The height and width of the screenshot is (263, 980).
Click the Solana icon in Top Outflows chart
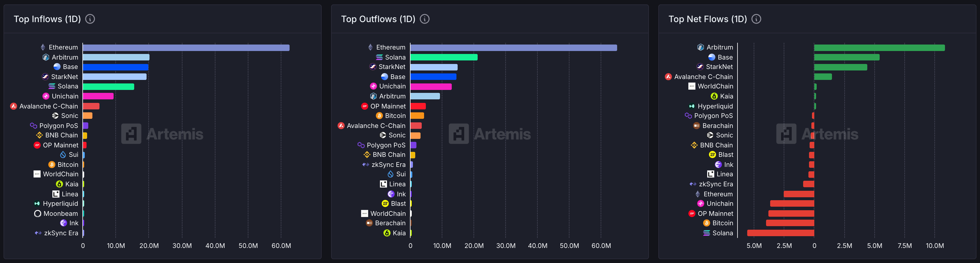[x=379, y=57]
